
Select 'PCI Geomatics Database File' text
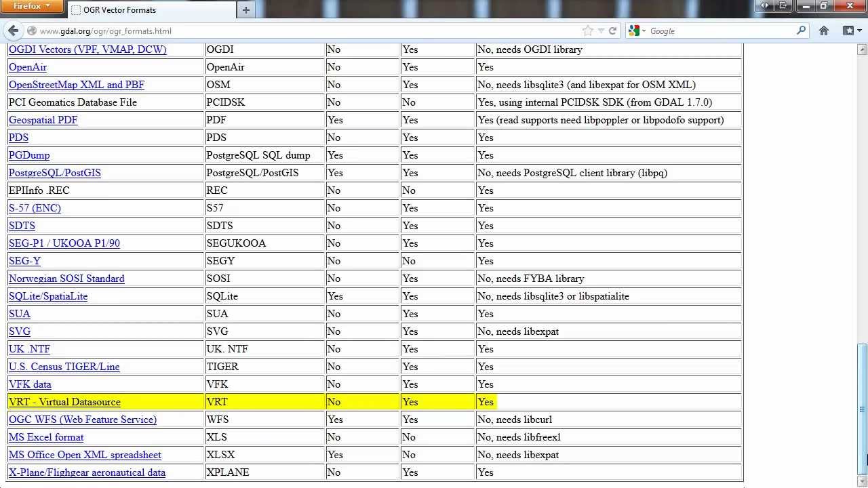coord(73,102)
